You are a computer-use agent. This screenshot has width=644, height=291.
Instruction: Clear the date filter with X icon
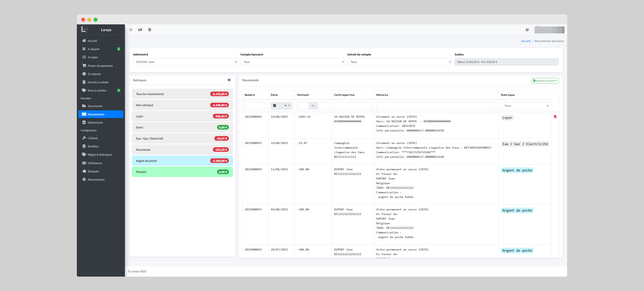(285, 106)
